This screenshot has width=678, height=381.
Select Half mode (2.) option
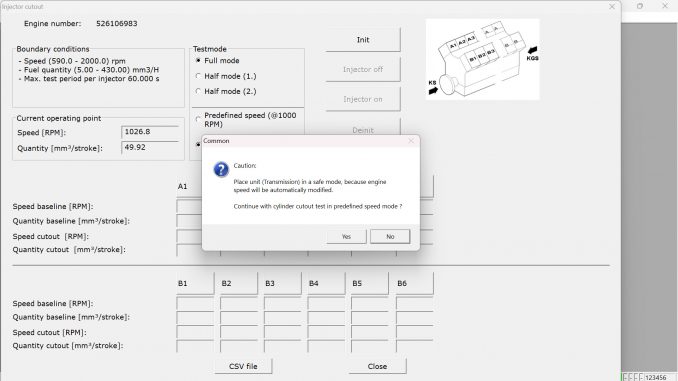(x=198, y=91)
